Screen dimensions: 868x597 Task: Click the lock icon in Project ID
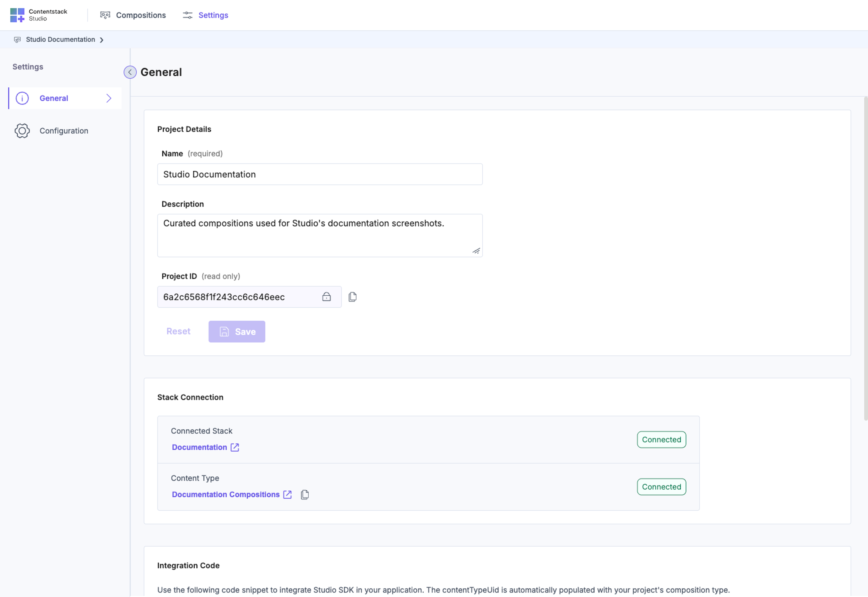[x=326, y=297]
